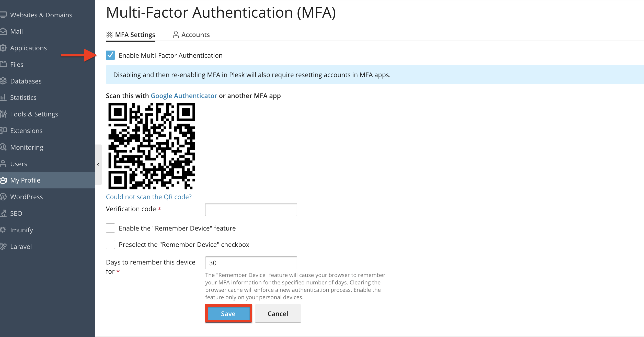This screenshot has width=644, height=337.
Task: Check Preselect the Remember Device checkbox
Action: pyautogui.click(x=110, y=244)
